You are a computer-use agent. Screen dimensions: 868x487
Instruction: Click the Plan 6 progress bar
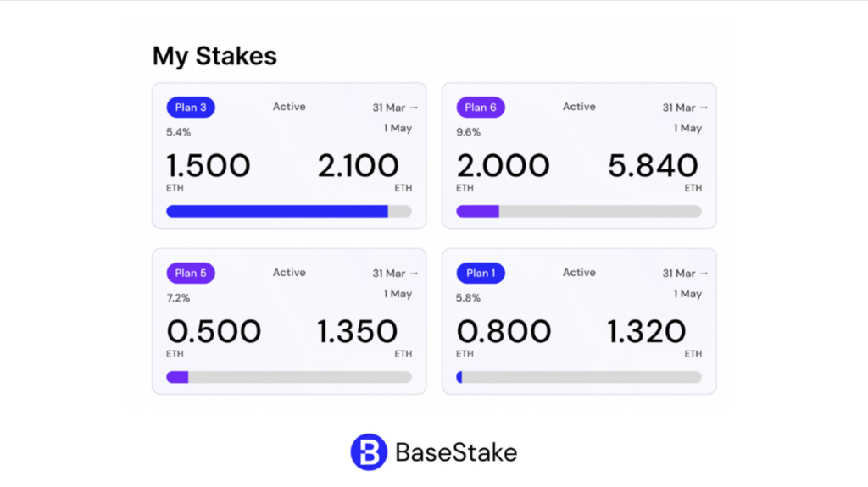click(x=579, y=211)
